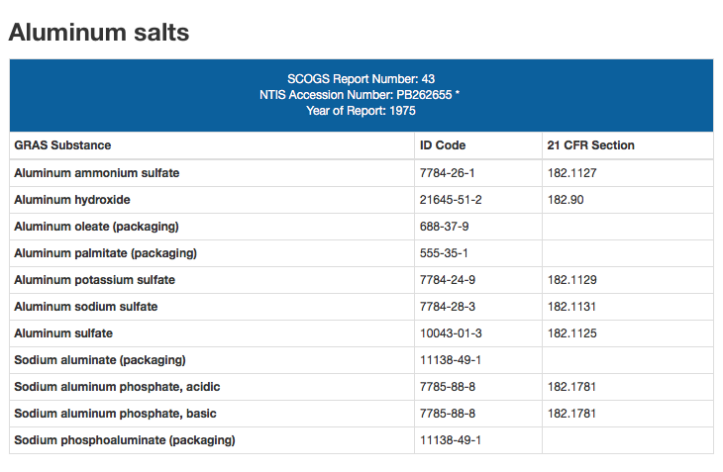Image resolution: width=723 pixels, height=472 pixels.
Task: Select Sodium phosphoaluminate (packaging) entry
Action: tap(124, 440)
